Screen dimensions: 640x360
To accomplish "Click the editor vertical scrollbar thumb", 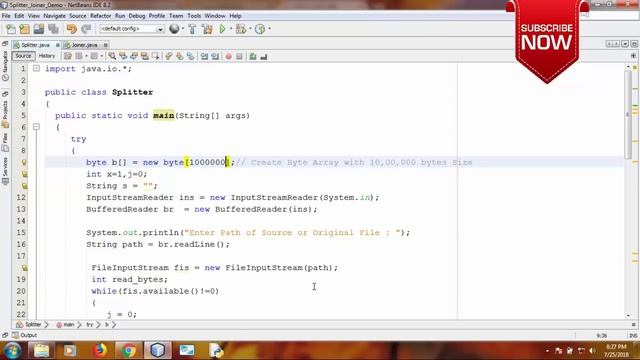I will pyautogui.click(x=628, y=114).
